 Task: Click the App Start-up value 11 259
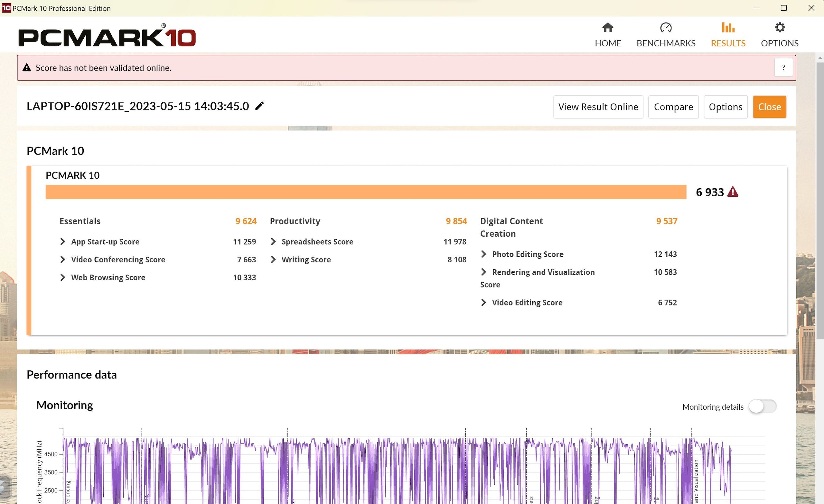pos(244,241)
